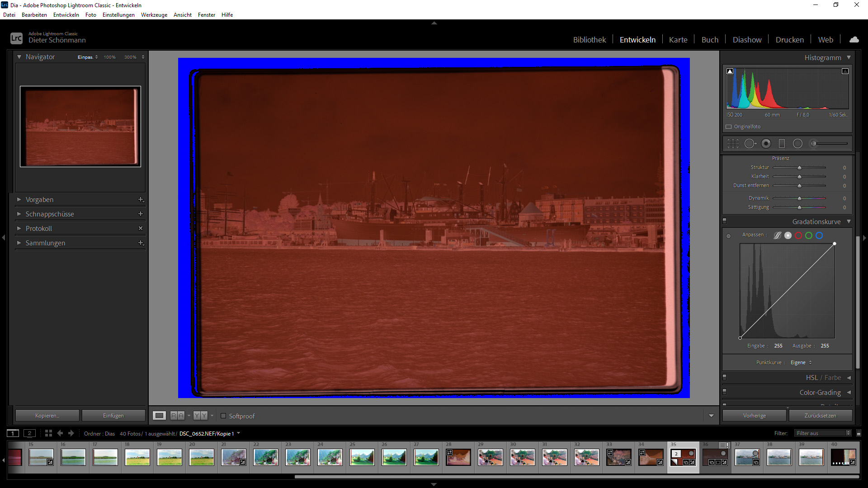Expand the Schnappschüsse panel
This screenshot has height=488, width=868.
pyautogui.click(x=19, y=214)
